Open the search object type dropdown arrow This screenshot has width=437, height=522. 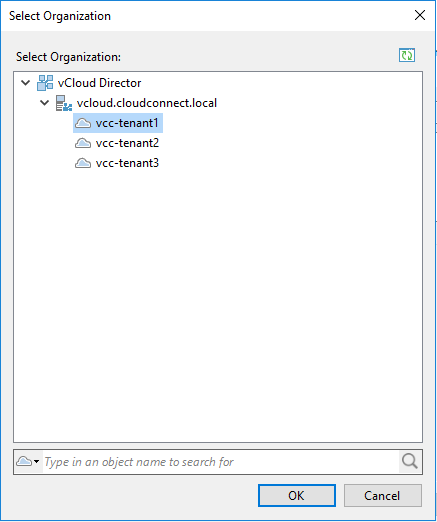tap(37, 462)
